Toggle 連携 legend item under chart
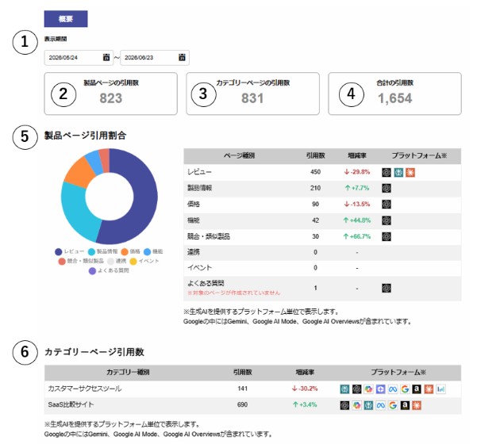The width and height of the screenshot is (477, 448). [x=117, y=261]
